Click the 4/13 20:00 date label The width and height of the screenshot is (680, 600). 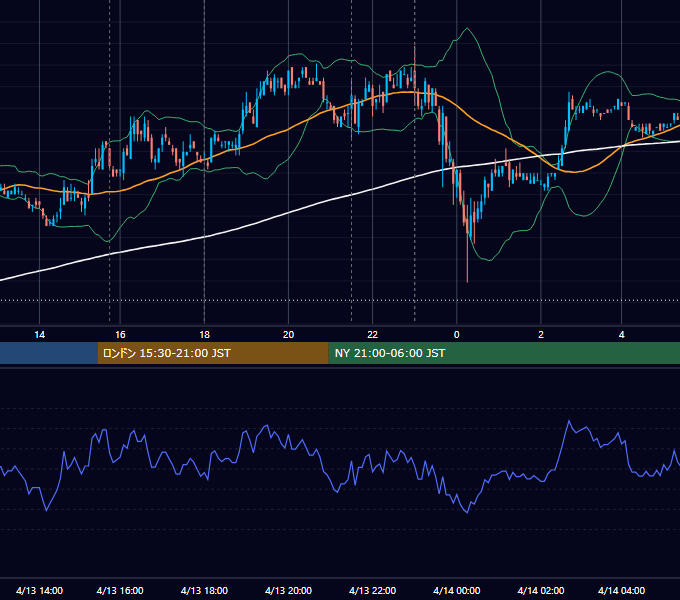pos(288,590)
